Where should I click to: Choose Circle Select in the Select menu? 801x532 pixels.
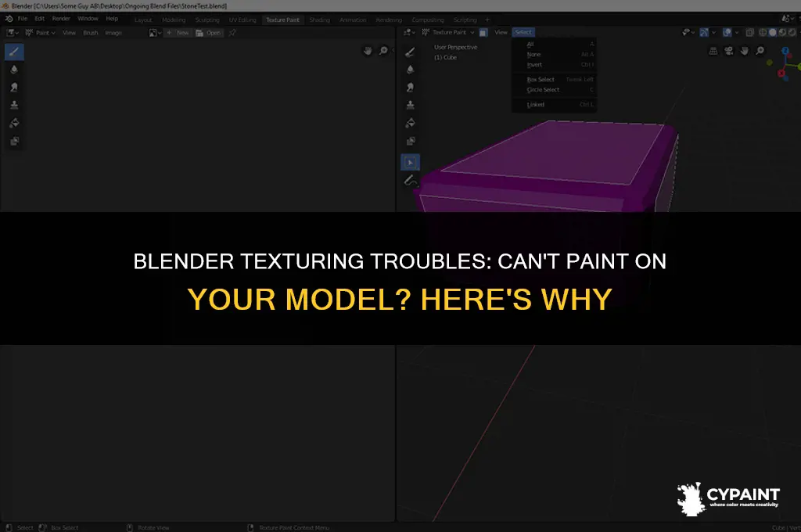555,90
